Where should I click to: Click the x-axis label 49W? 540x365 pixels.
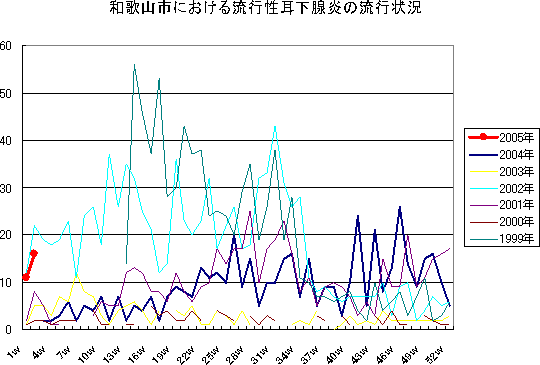[410, 354]
